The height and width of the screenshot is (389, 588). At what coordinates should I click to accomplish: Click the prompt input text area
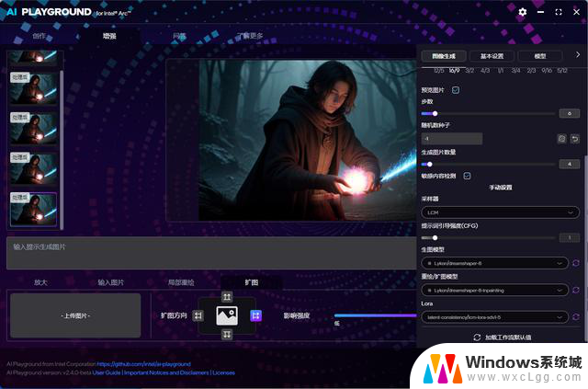tap(211, 253)
